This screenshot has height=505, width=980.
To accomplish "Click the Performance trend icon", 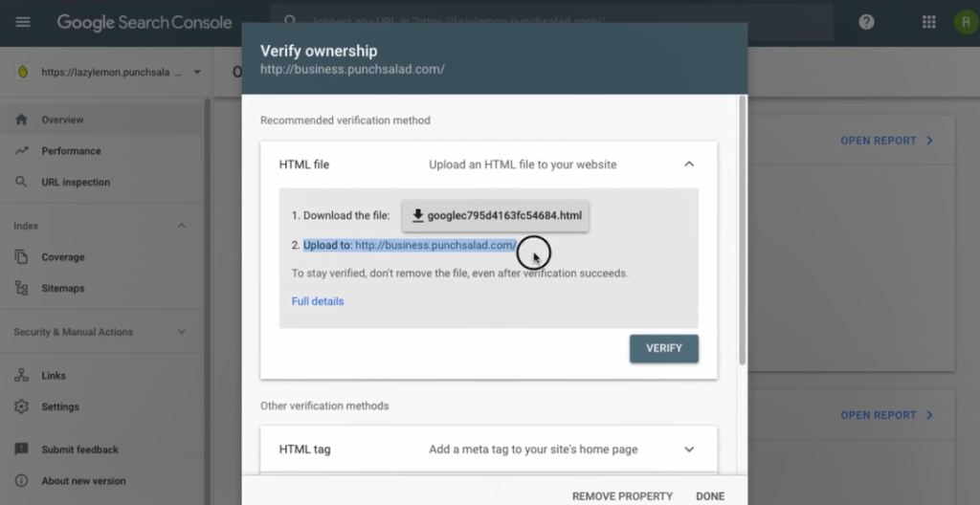I will pos(21,150).
